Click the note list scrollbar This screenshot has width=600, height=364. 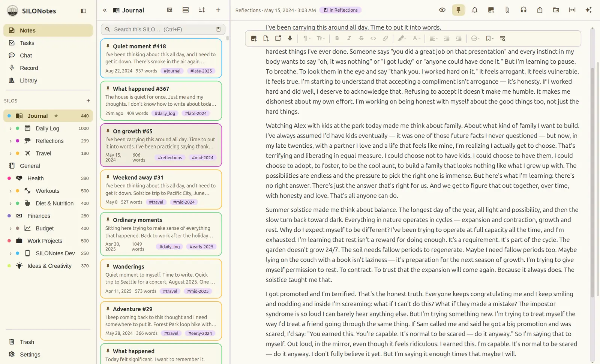tap(227, 38)
